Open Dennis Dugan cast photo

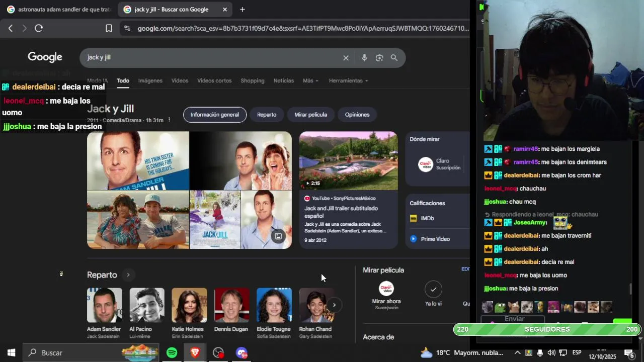[x=231, y=305]
